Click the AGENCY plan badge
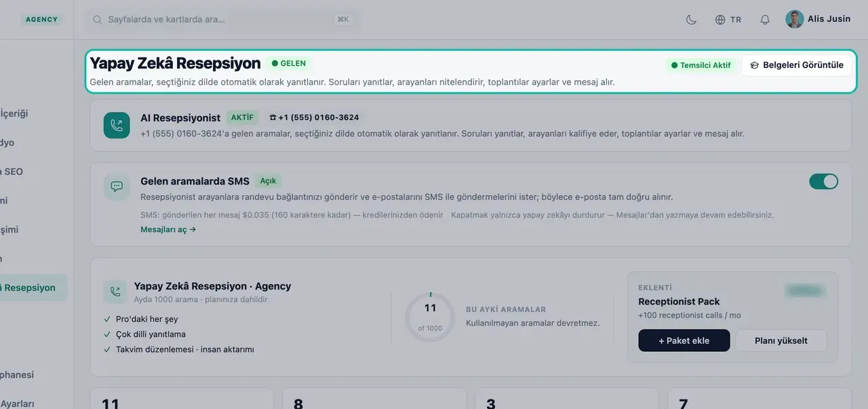Image resolution: width=868 pixels, height=409 pixels. click(42, 20)
